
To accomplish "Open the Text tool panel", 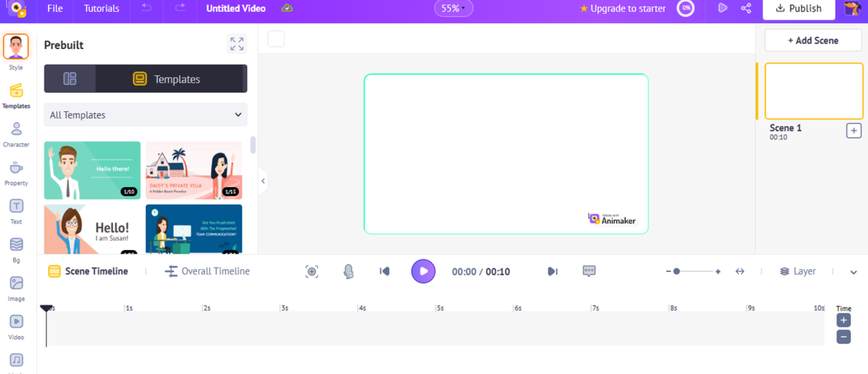I will click(16, 212).
